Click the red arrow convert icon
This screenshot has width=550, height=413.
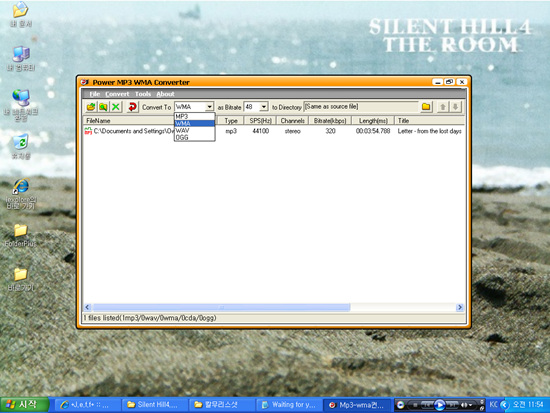coord(132,107)
